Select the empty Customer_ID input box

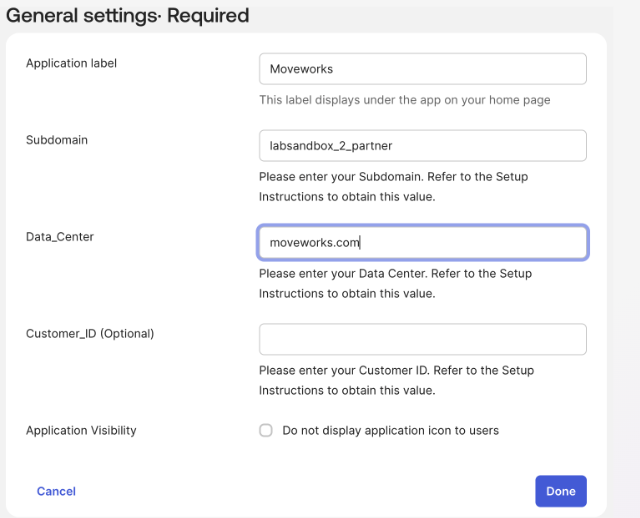pos(422,339)
